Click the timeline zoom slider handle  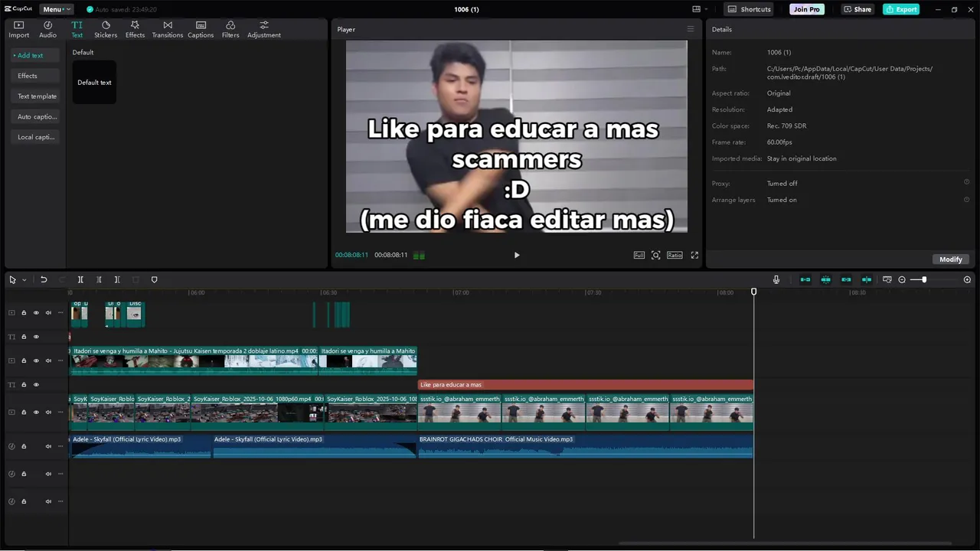point(924,279)
